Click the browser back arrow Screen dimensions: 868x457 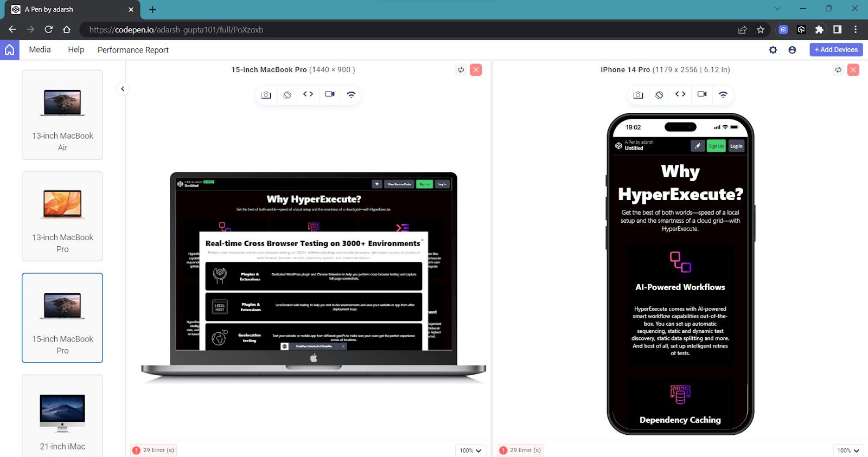pos(12,29)
